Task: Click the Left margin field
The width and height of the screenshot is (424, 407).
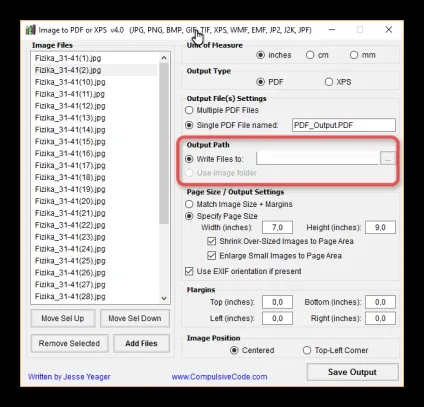Action: (277, 318)
